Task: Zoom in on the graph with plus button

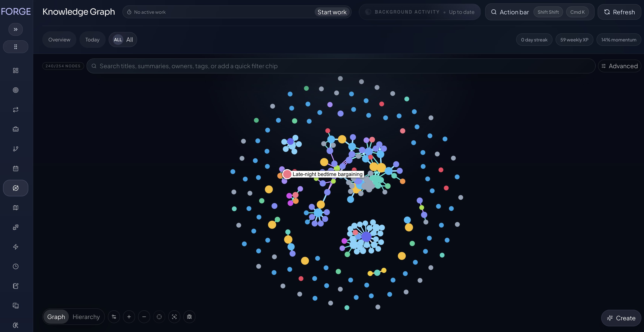Action: 129,317
